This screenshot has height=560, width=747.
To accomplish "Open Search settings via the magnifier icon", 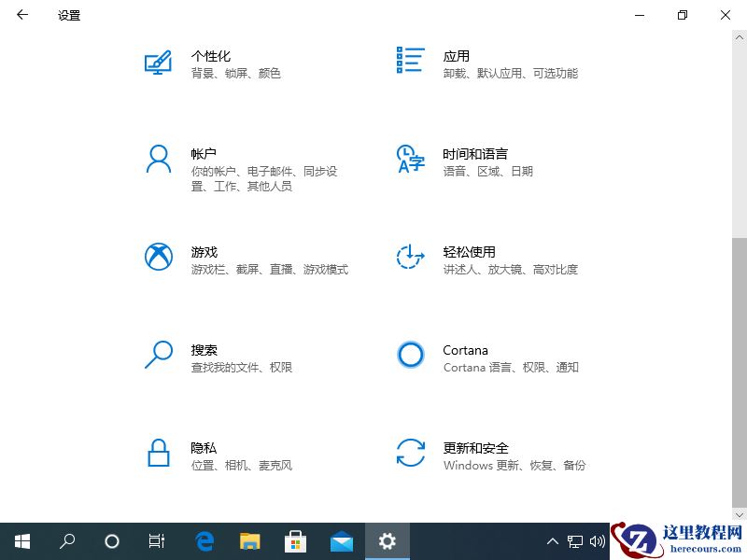I will pos(159,357).
